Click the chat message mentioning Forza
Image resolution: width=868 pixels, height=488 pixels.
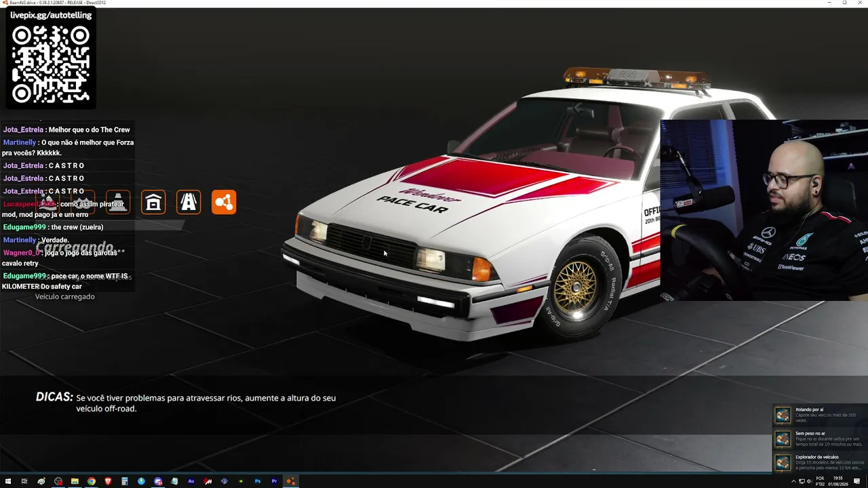68,148
